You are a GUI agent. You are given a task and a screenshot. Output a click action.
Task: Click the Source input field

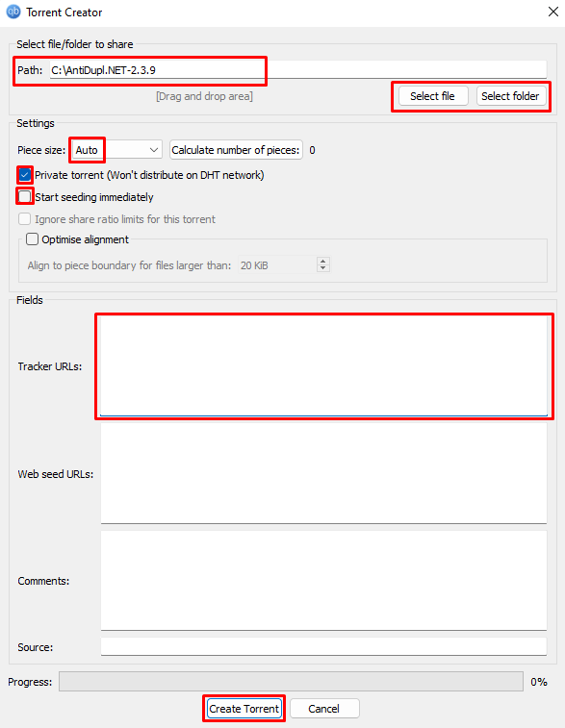323,647
